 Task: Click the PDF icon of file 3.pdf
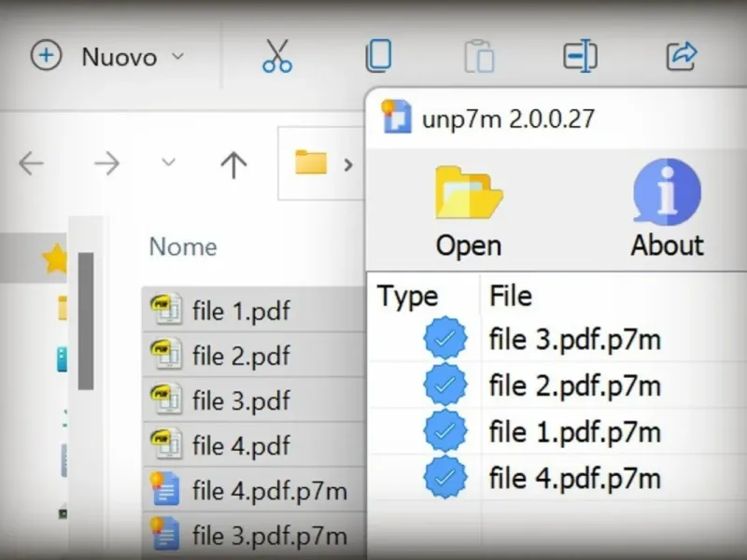[165, 399]
